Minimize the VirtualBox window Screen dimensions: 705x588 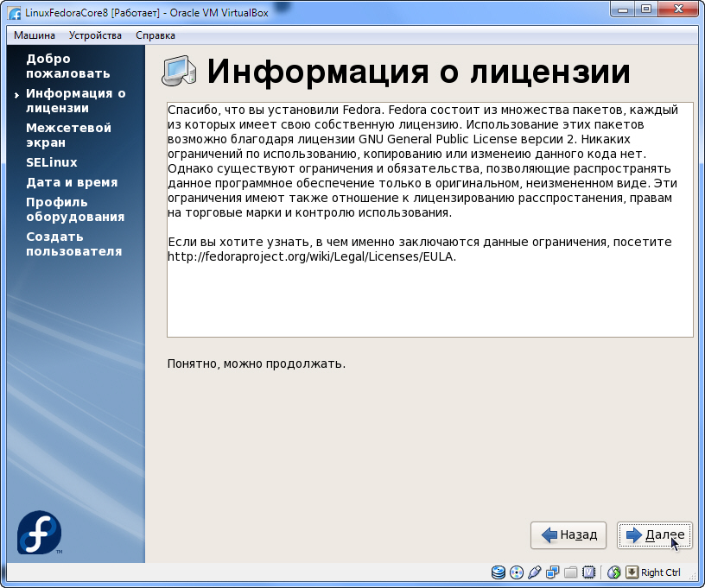[x=623, y=9]
